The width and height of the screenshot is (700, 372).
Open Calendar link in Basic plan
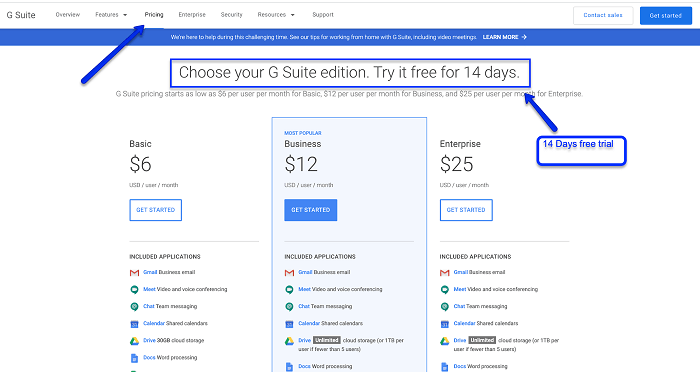[154, 323]
